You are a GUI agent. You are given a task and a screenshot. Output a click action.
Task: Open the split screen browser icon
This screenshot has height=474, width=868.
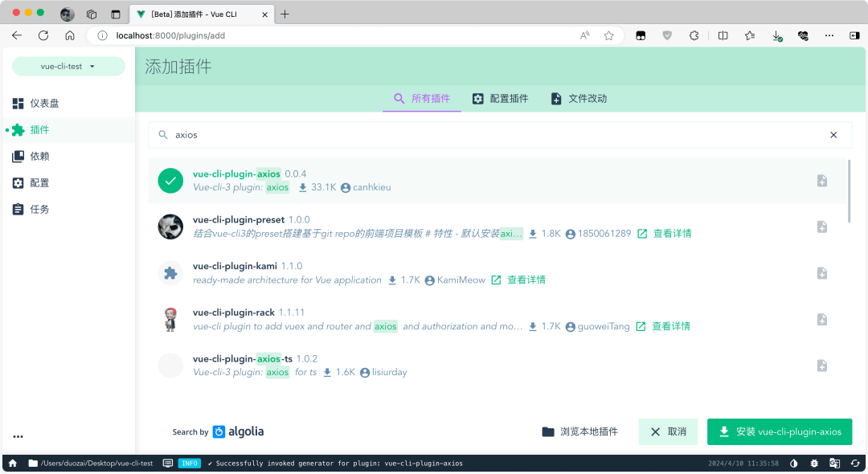click(723, 35)
